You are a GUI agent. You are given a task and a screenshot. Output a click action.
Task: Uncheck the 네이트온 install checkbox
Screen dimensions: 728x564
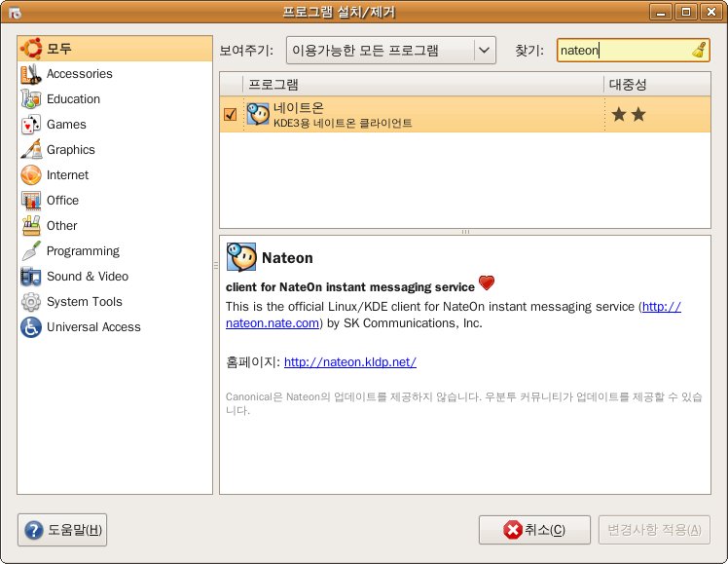(x=230, y=114)
